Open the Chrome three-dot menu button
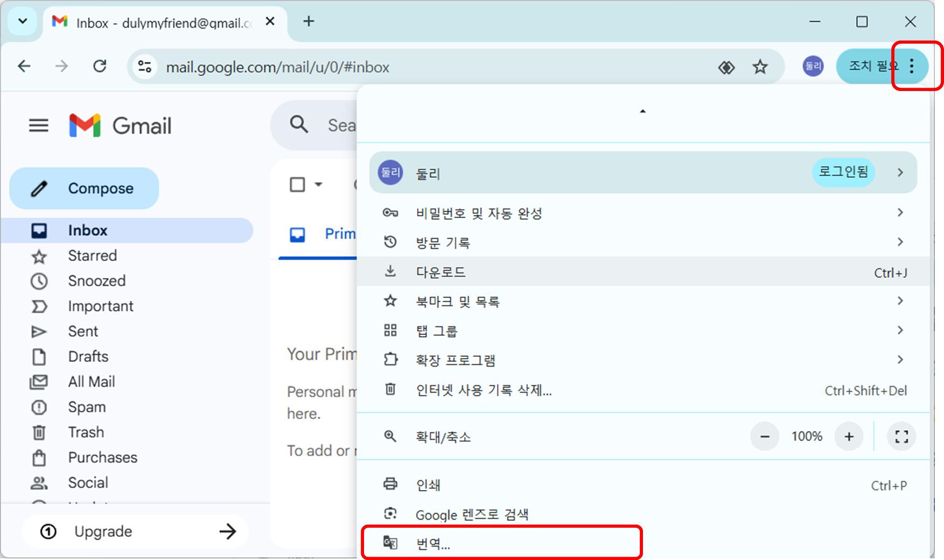Screen dimensions: 944x560 pyautogui.click(x=911, y=66)
